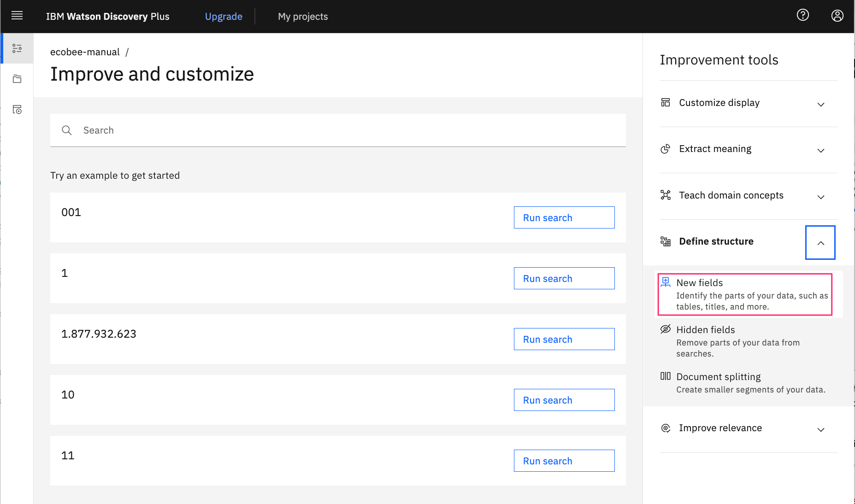Open the Manage collections folder icon
The image size is (855, 504).
[x=17, y=79]
